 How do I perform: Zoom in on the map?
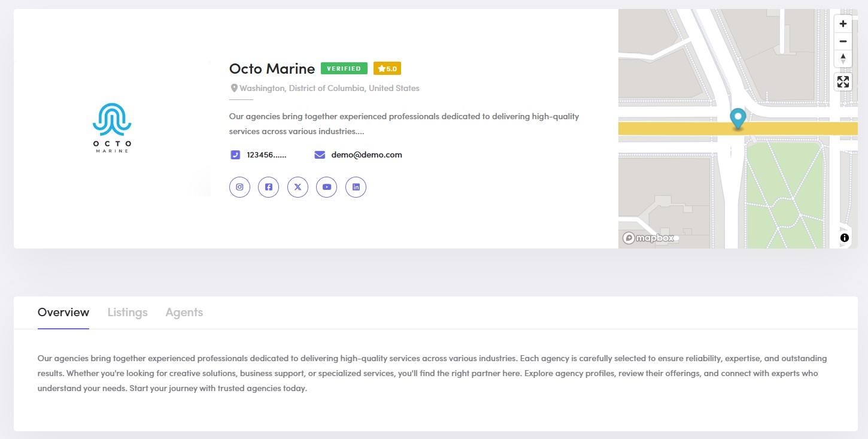coord(843,24)
